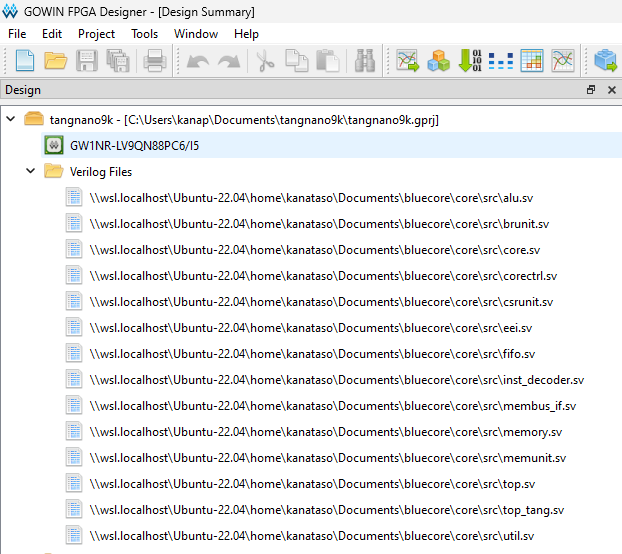
Task: Open Programmer with green download arrow icon
Action: pos(469,61)
